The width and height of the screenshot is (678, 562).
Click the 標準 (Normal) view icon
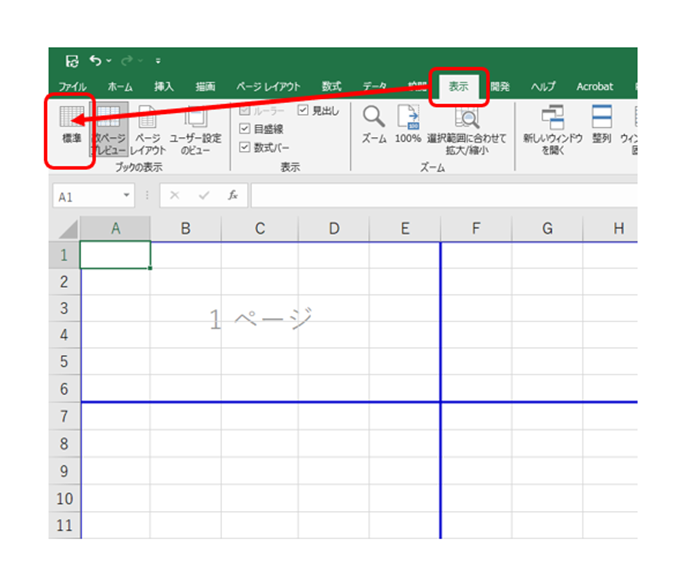[71, 123]
